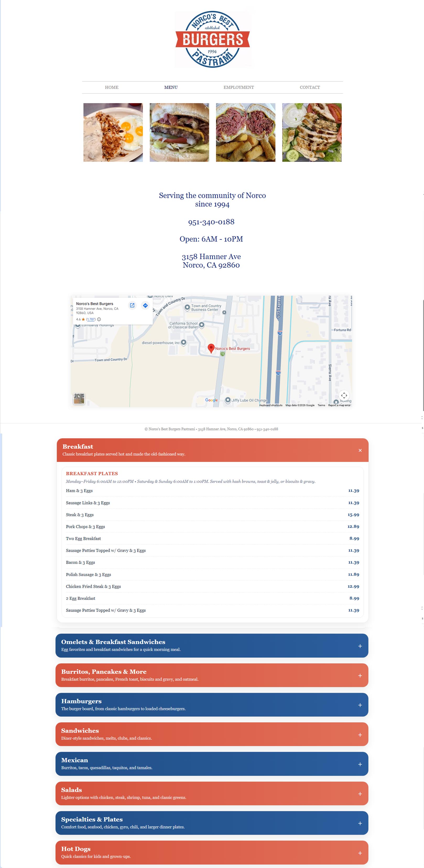
Task: Click the Sausage Links & 3 Eggs item
Action: [213, 503]
